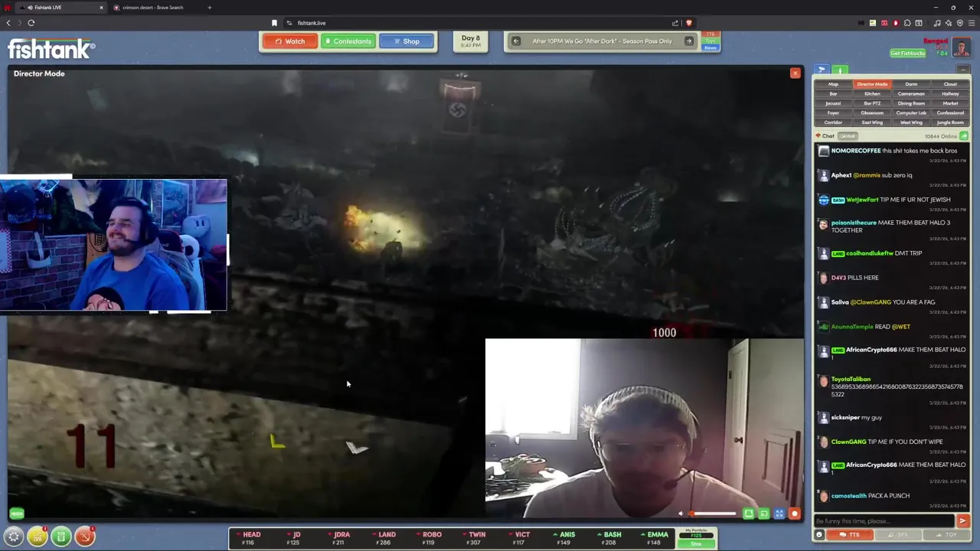Select the Confessional camera
Viewport: 980px width, 551px height.
click(950, 112)
